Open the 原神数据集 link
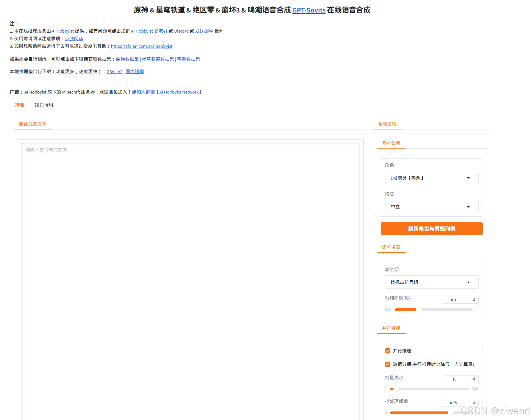The width and height of the screenshot is (531, 420). (x=127, y=59)
